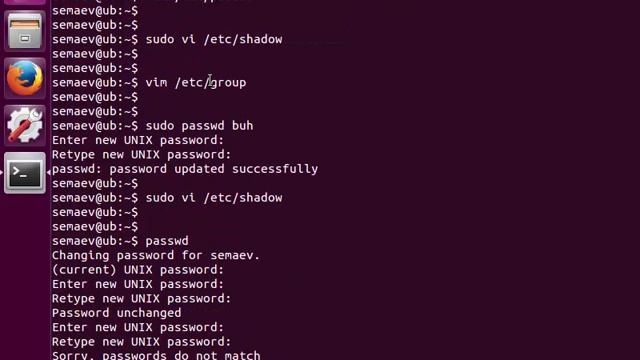Click the '(current) UNIX password:' prompt
This screenshot has width=640, height=360.
point(138,270)
